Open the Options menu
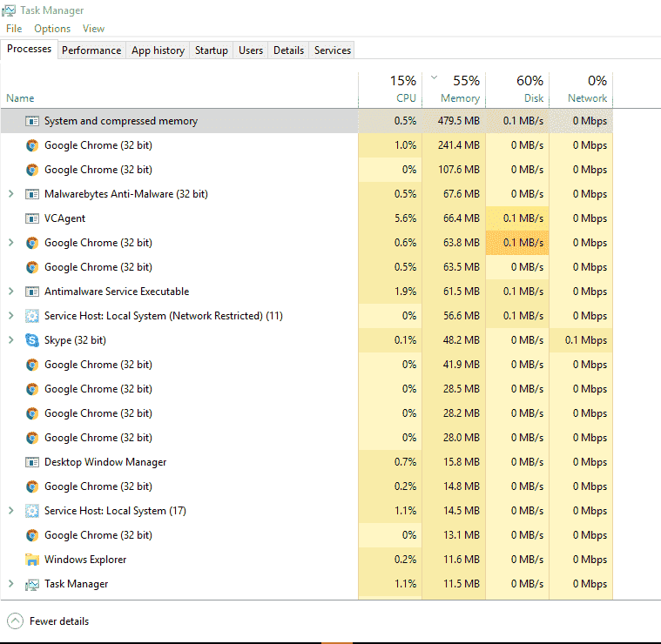This screenshot has height=644, width=661. pos(52,29)
